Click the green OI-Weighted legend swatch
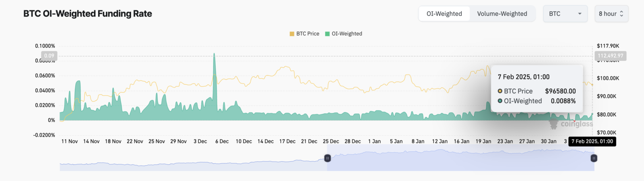644x181 pixels. 328,34
